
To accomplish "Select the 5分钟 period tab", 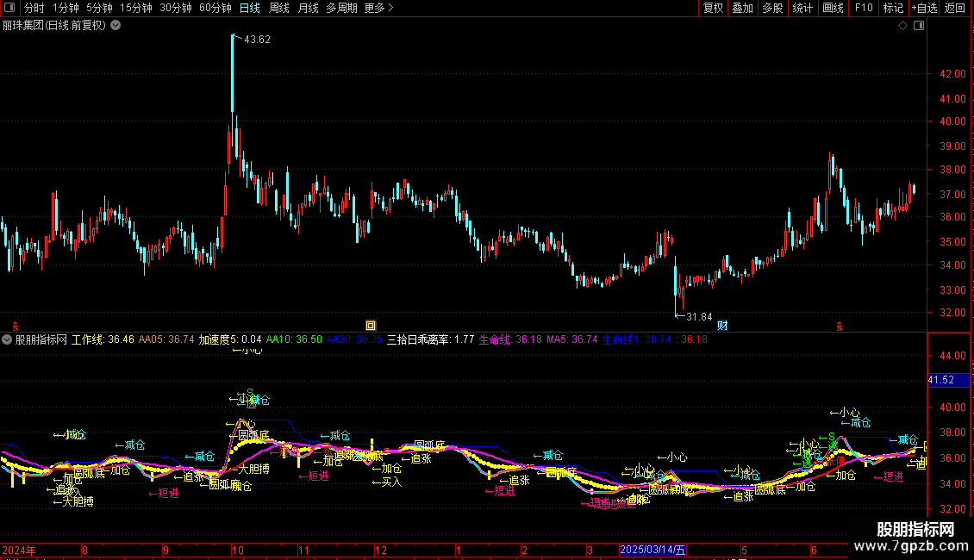I will point(99,8).
